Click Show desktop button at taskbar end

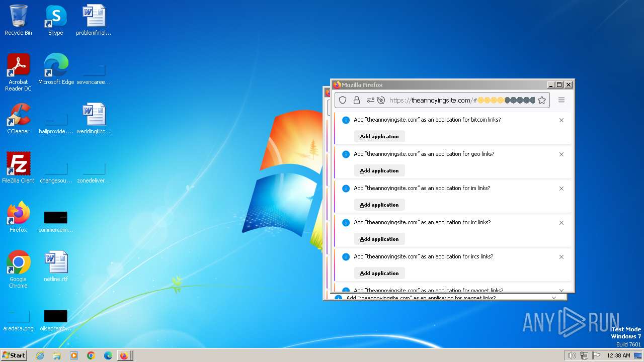638,355
